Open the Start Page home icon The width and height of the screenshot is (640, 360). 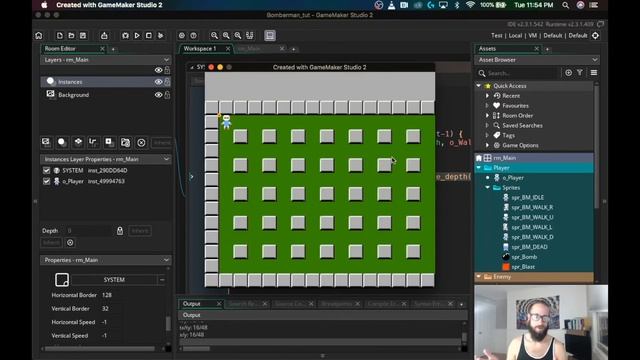[39, 36]
